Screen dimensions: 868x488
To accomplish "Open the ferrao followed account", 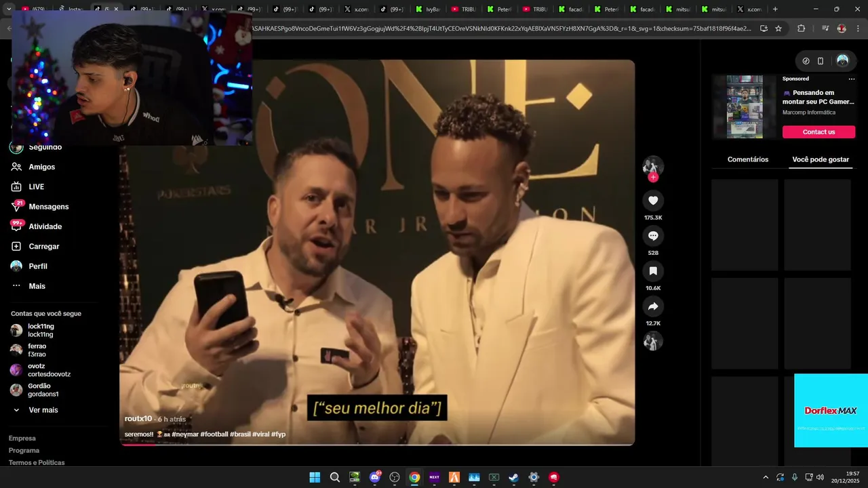I will [37, 350].
